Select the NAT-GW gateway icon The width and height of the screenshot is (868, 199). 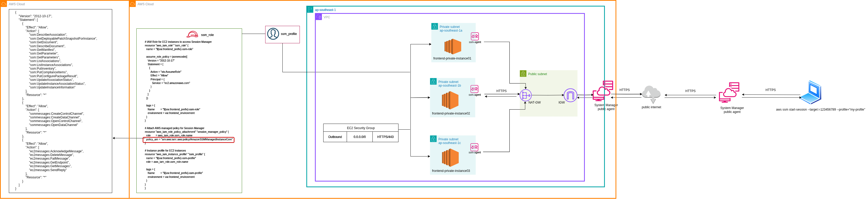click(525, 95)
